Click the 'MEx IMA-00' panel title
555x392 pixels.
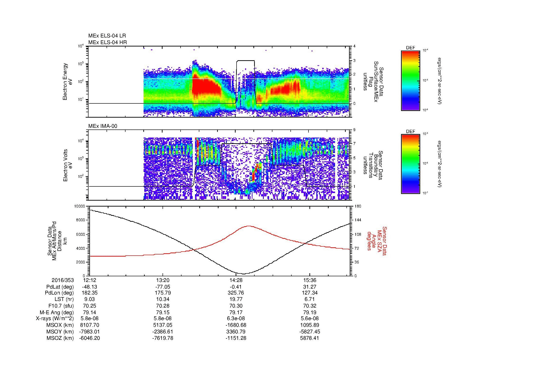103,126
